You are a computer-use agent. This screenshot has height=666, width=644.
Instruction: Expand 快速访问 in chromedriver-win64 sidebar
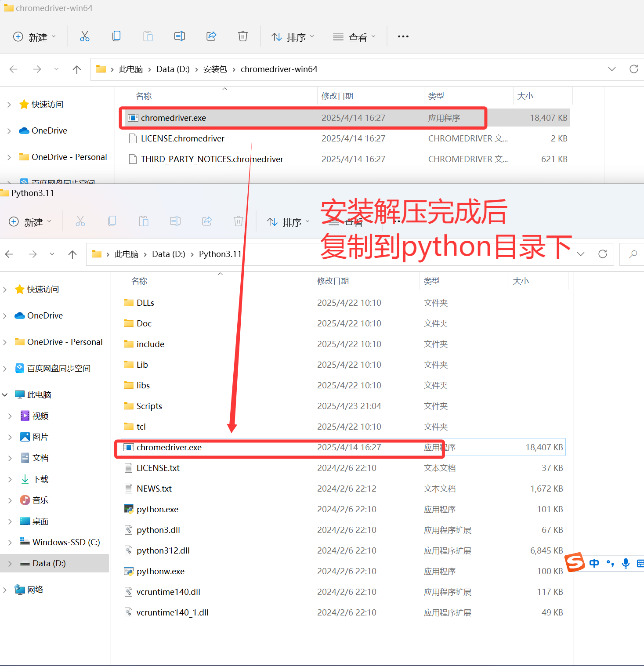(9, 105)
